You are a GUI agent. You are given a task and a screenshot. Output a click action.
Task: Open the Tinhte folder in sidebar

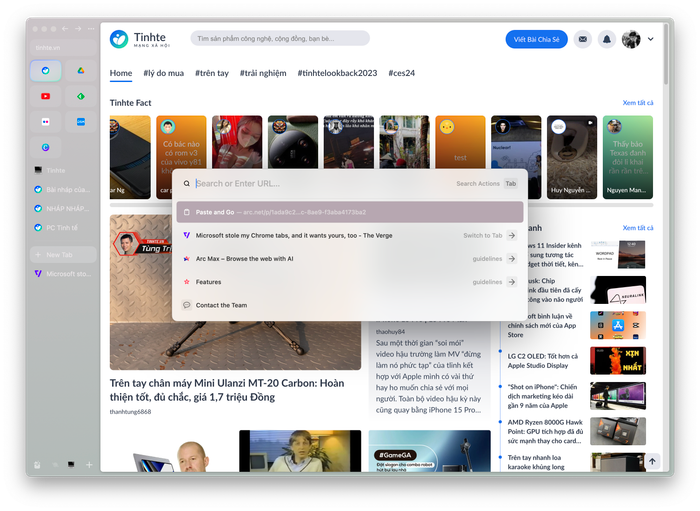pyautogui.click(x=63, y=170)
